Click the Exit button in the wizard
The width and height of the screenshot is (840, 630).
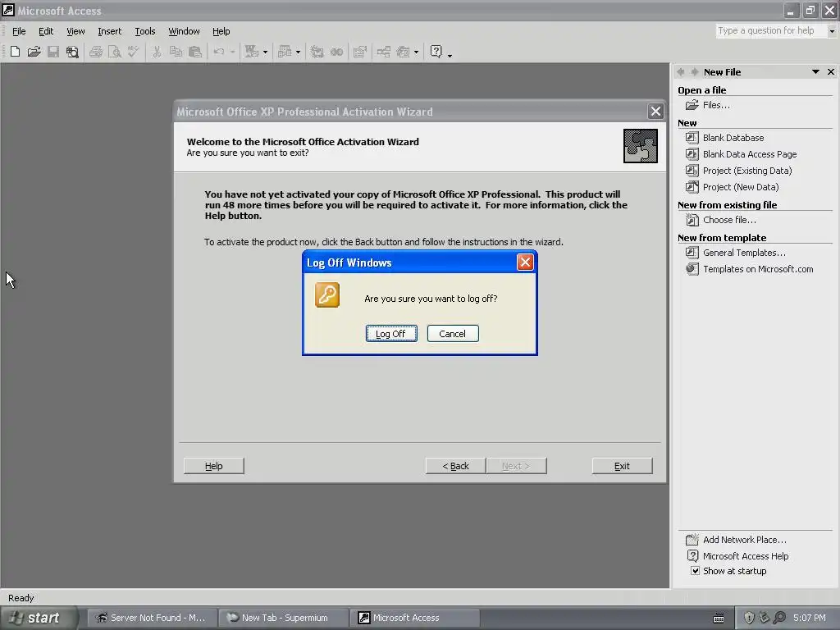click(x=622, y=466)
